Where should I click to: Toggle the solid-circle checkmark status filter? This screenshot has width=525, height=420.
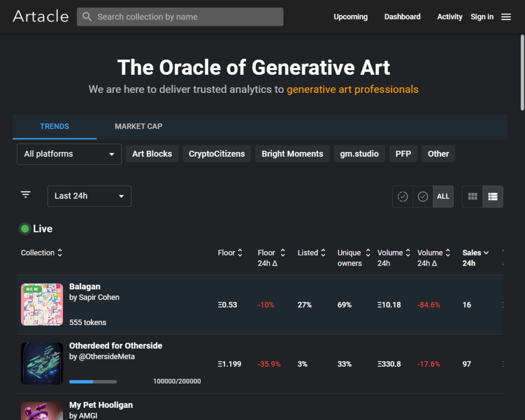pos(423,196)
